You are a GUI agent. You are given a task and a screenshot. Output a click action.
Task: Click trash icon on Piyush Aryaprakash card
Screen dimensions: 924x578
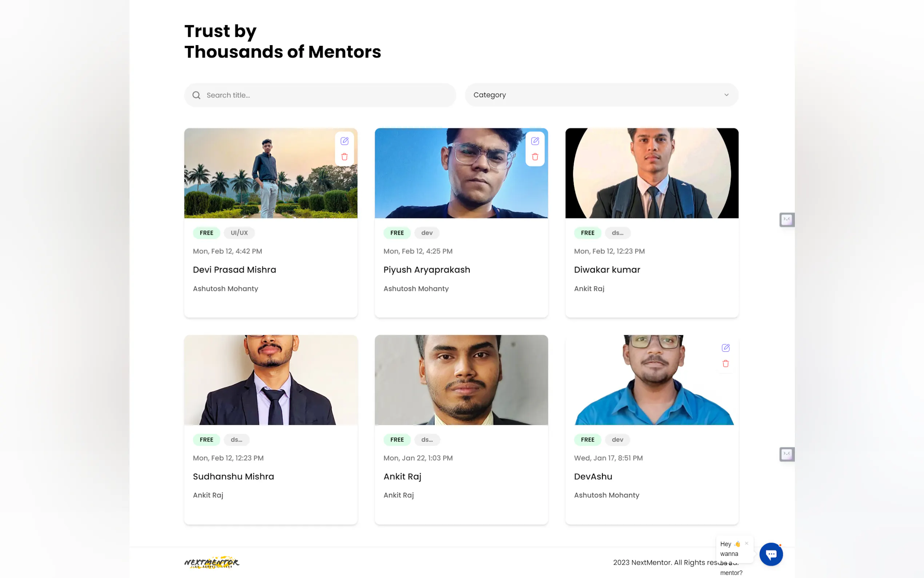coord(535,157)
